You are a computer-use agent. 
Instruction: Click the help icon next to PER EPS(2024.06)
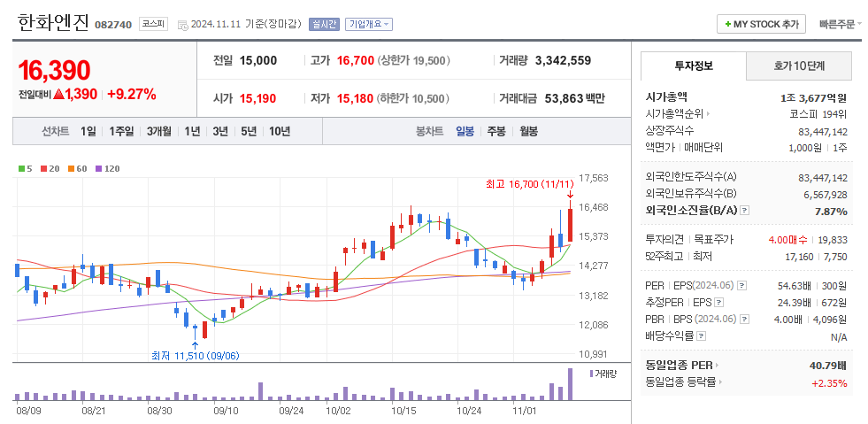(741, 286)
